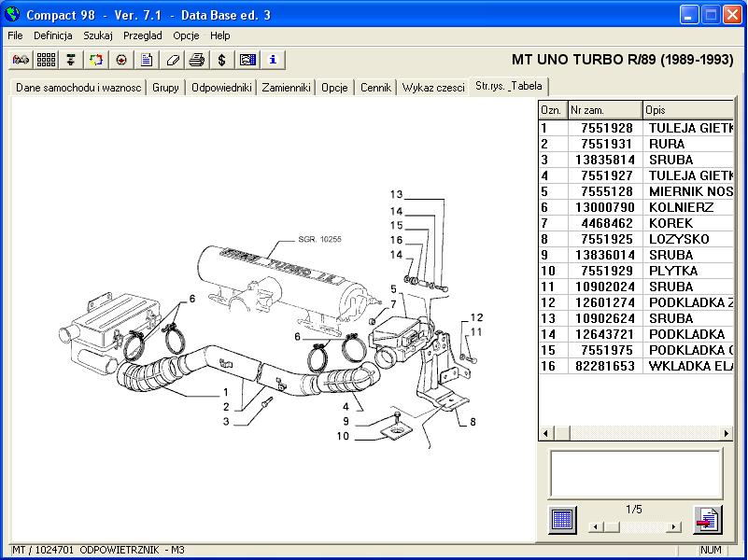Click the empty text box below table

[x=635, y=473]
